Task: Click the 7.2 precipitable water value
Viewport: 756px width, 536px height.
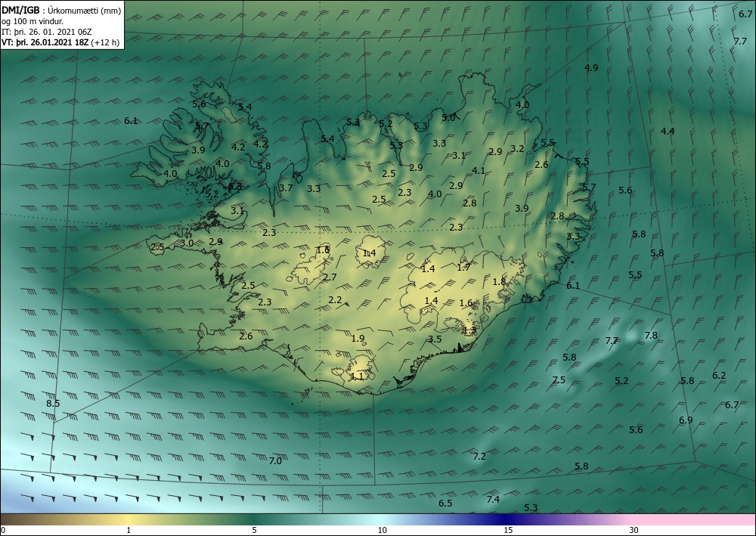Action: click(x=479, y=456)
